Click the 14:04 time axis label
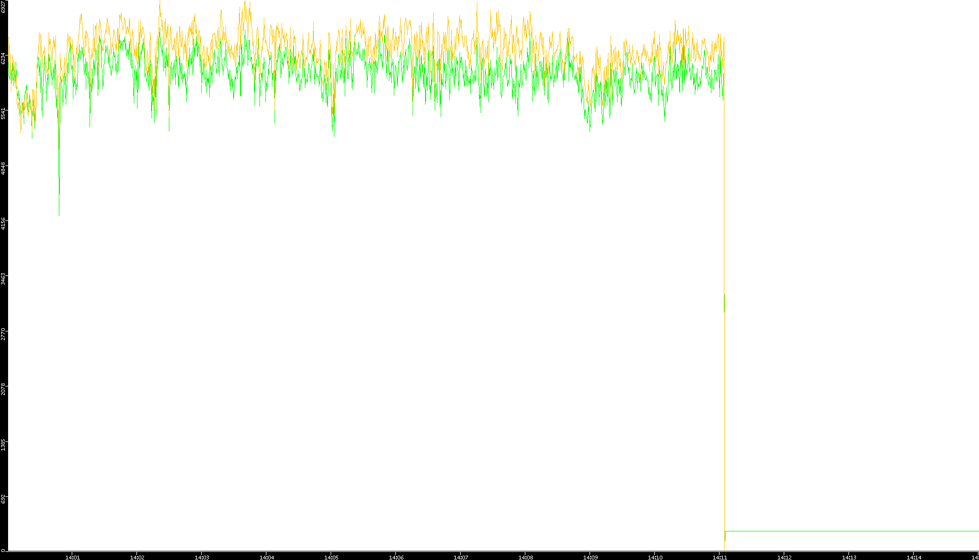The width and height of the screenshot is (979, 560). click(266, 557)
